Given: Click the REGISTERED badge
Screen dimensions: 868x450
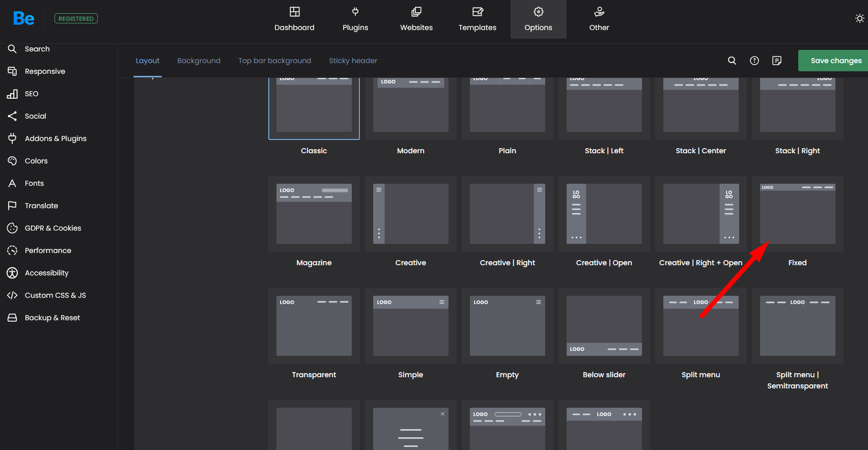Looking at the screenshot, I should pos(76,19).
